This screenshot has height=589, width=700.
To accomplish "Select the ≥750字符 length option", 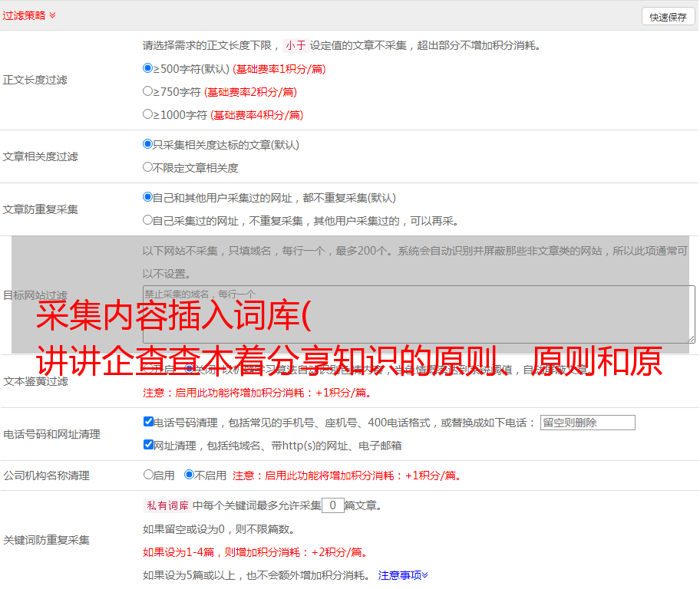I will click(x=148, y=91).
